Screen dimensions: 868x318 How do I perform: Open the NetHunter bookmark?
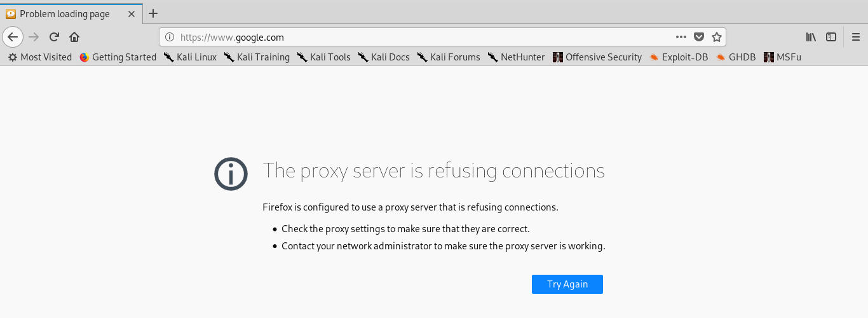coord(516,57)
